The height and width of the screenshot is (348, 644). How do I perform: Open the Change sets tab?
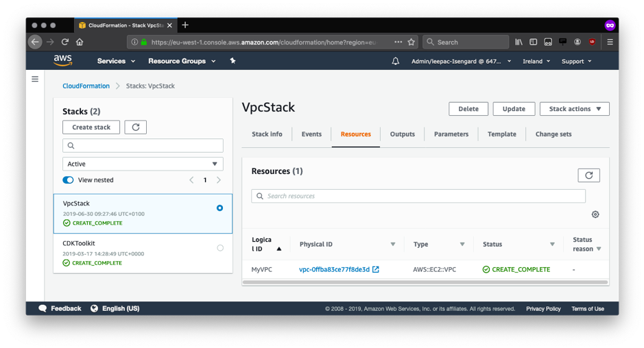click(x=553, y=134)
